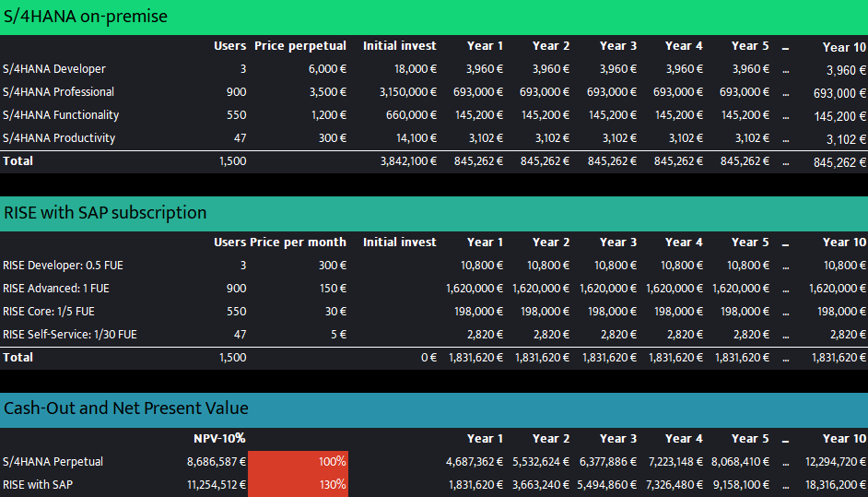868x497 pixels.
Task: Select 'RISE Core: 1/5 FUE' row label
Action: pyautogui.click(x=48, y=312)
